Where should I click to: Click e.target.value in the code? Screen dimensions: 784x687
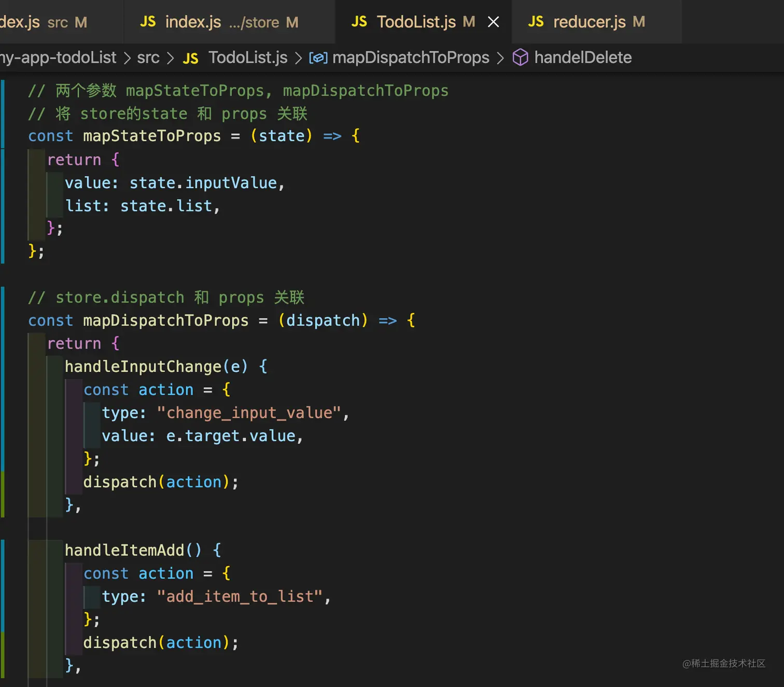click(x=231, y=436)
